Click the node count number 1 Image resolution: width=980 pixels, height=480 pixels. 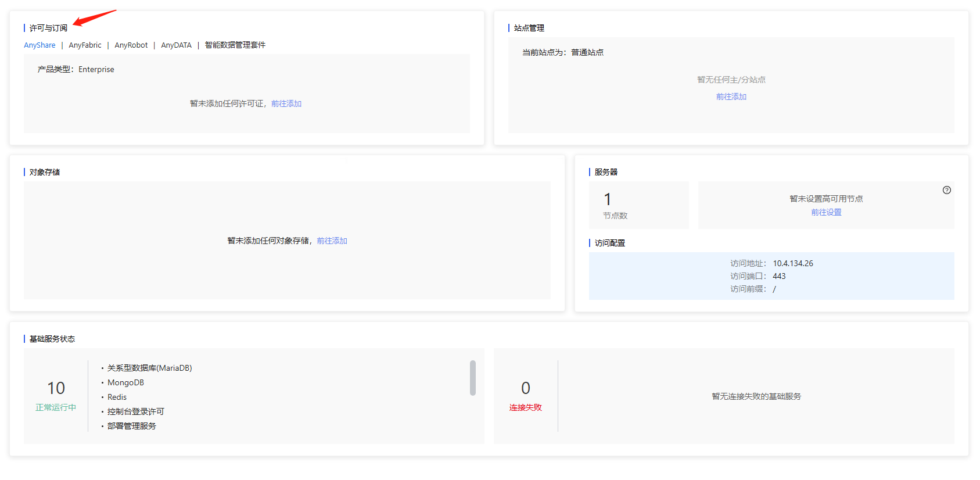608,199
